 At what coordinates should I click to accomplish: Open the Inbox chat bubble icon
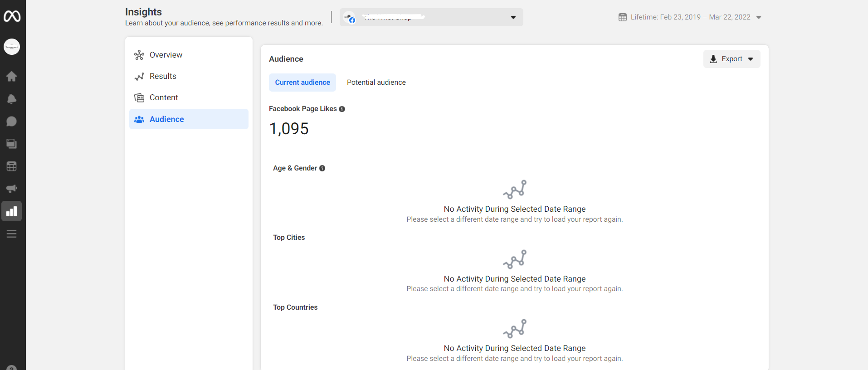pyautogui.click(x=12, y=122)
